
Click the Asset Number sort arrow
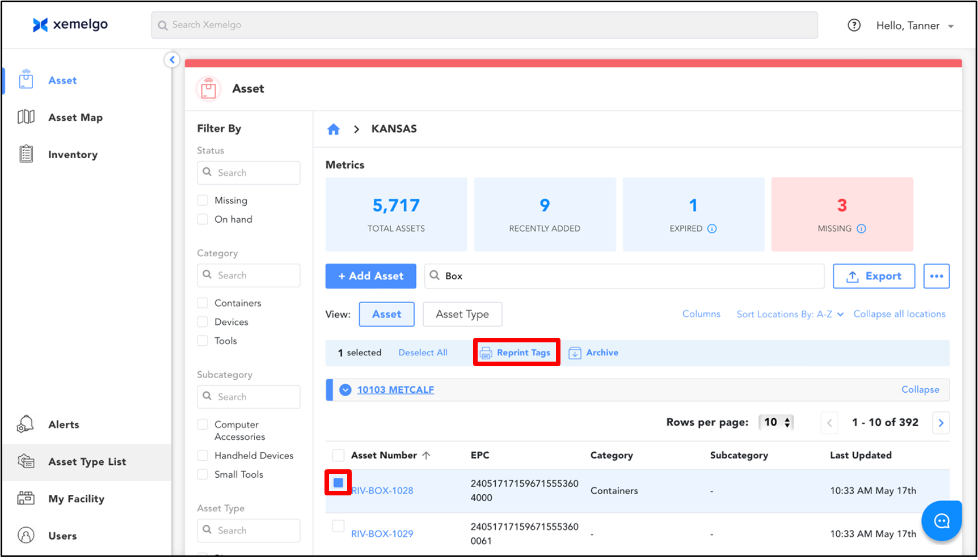click(x=427, y=455)
